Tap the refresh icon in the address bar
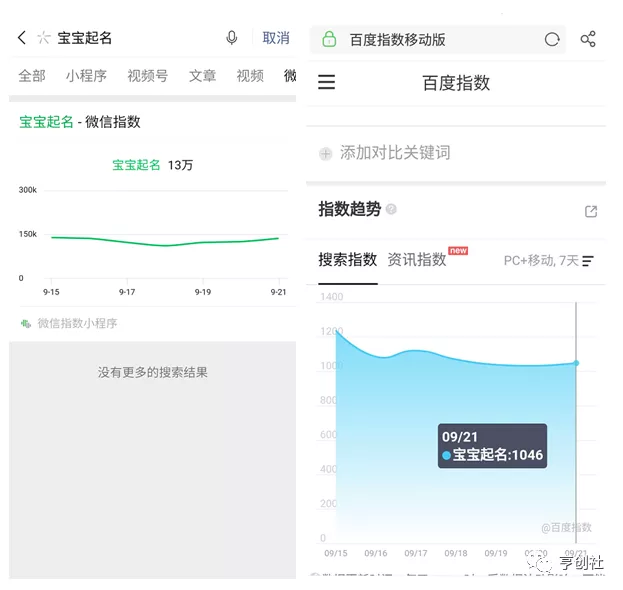Viewport: 623px width, 590px height. click(552, 39)
